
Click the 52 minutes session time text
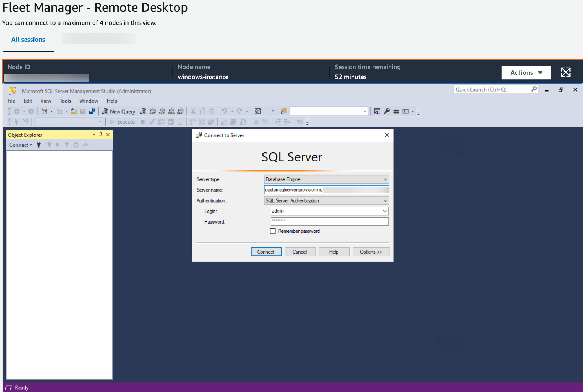point(350,77)
